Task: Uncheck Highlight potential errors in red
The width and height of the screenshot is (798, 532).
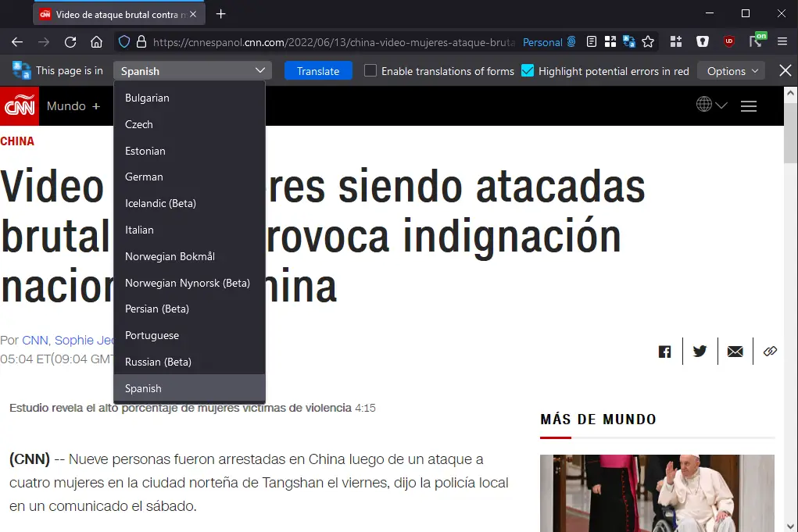Action: pyautogui.click(x=528, y=70)
